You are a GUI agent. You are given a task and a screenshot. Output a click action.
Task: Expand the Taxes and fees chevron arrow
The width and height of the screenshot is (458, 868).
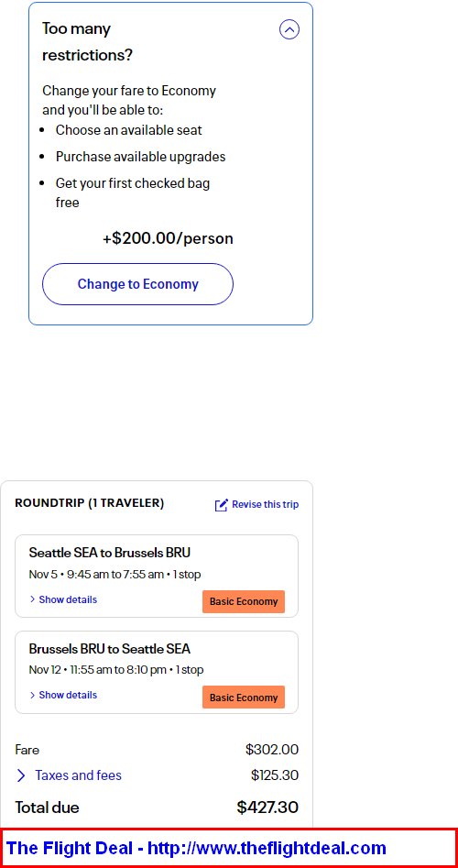pyautogui.click(x=21, y=775)
